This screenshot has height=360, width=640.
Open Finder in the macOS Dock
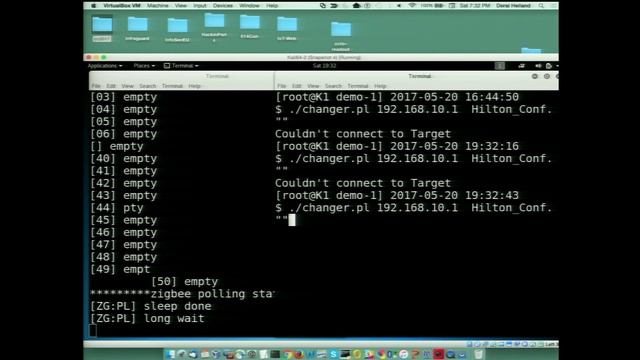(170, 354)
